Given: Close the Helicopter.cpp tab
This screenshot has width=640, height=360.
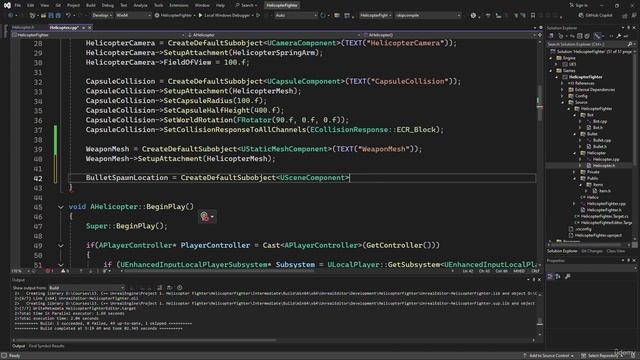Looking at the screenshot, I should point(90,27).
